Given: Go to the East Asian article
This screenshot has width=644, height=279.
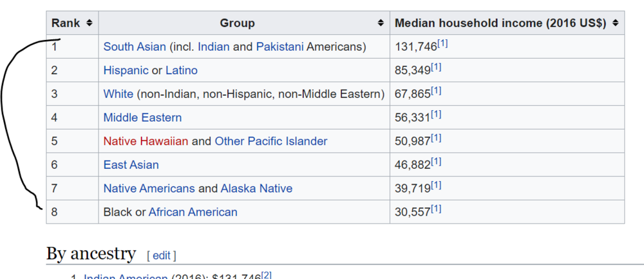Looking at the screenshot, I should 131,165.
